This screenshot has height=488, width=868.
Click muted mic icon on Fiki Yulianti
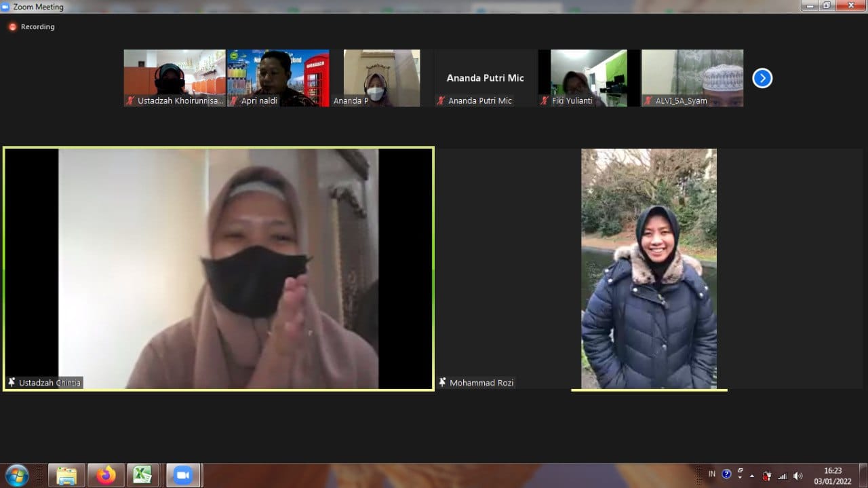click(545, 101)
